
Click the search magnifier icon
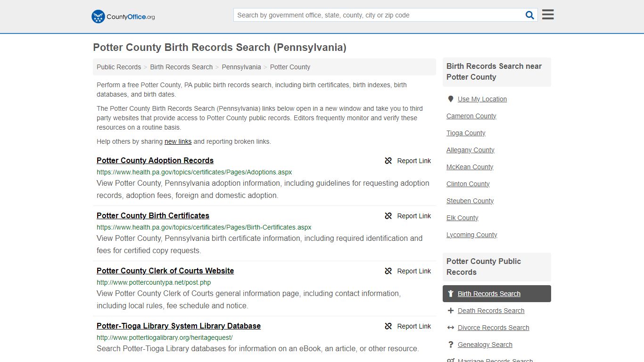click(x=530, y=15)
